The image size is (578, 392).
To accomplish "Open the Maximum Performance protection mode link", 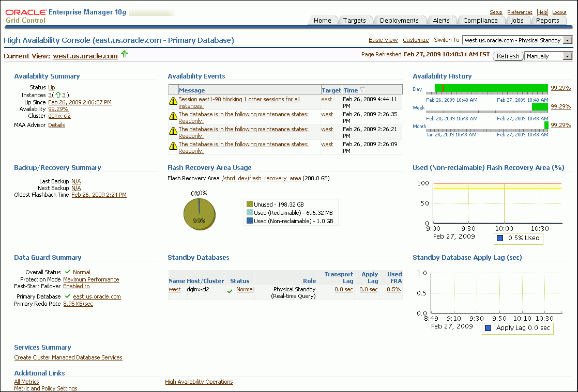I will pyautogui.click(x=91, y=279).
